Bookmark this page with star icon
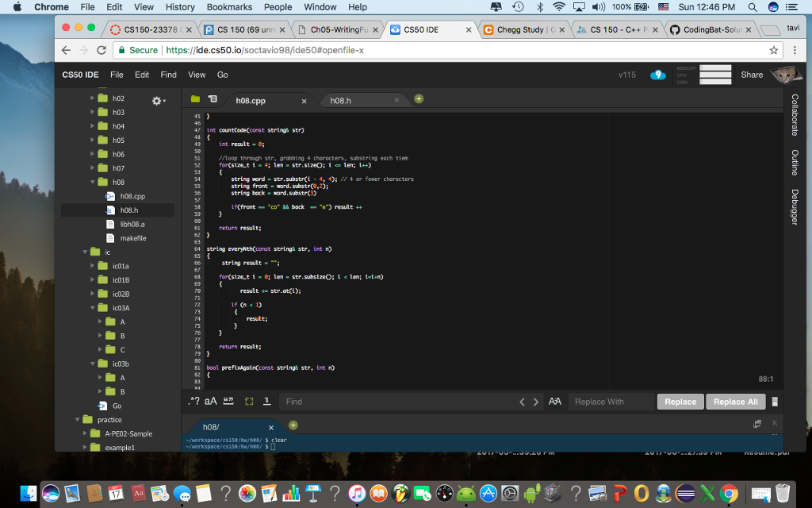The height and width of the screenshot is (508, 812). [774, 50]
